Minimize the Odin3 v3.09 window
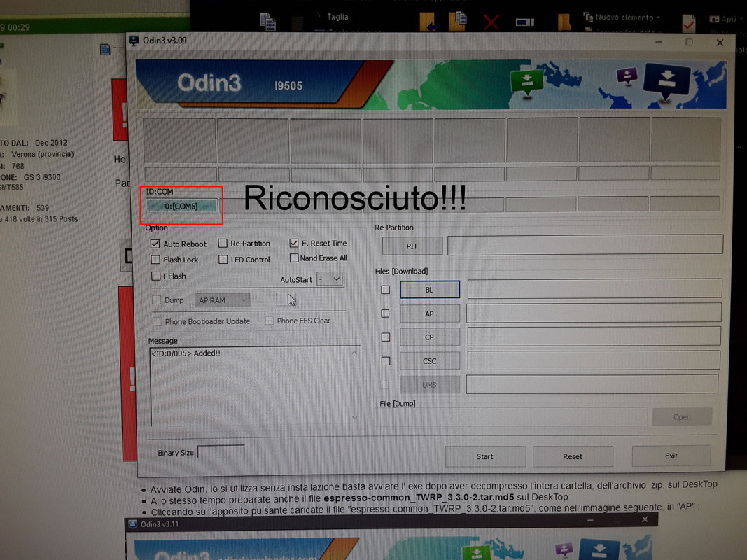This screenshot has width=747, height=560. coord(659,42)
